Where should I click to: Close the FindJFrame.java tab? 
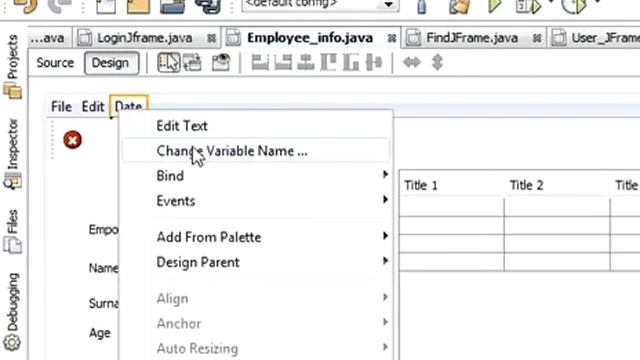(537, 38)
